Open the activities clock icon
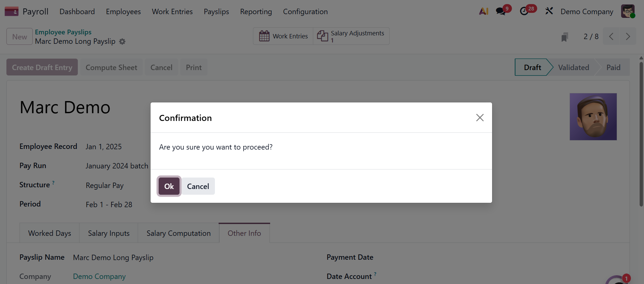Viewport: 644px width, 284px height. click(x=524, y=11)
